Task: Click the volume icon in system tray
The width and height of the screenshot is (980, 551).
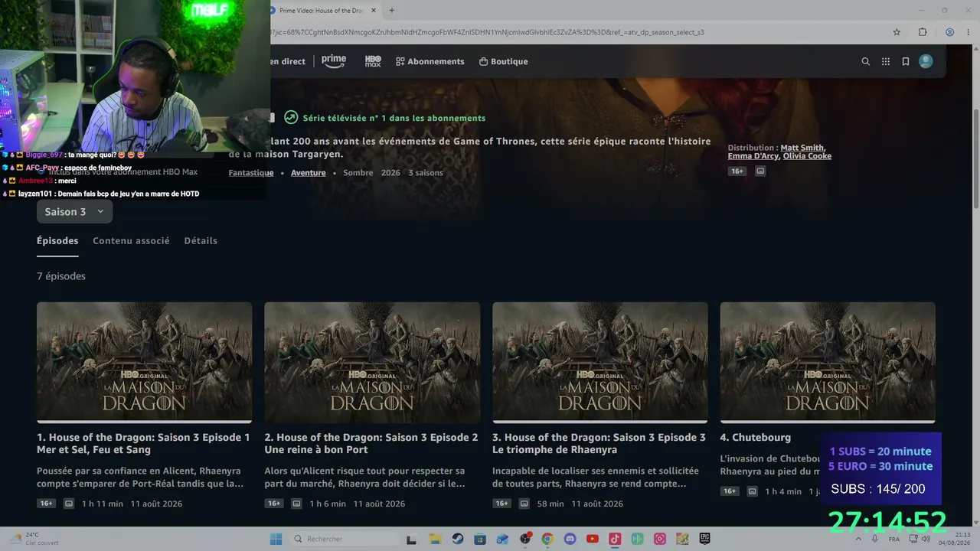Action: coord(926,539)
